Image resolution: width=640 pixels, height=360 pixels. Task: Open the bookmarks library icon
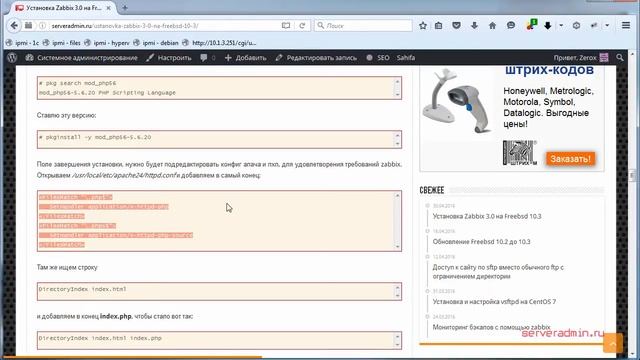pos(438,25)
